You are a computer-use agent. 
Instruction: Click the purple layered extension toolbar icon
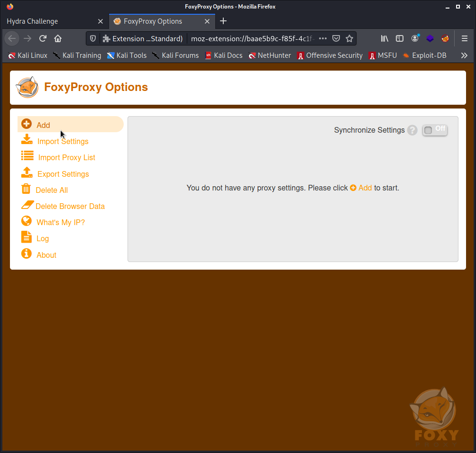pyautogui.click(x=430, y=38)
